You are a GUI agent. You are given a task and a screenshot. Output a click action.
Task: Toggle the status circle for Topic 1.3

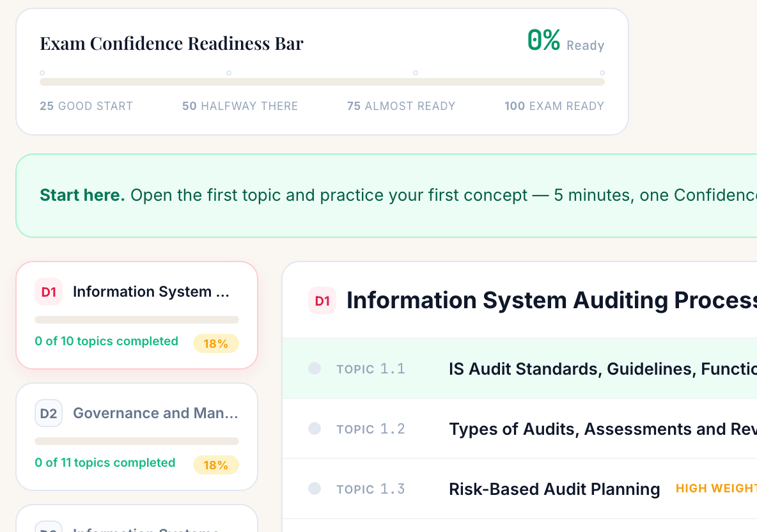pyautogui.click(x=315, y=489)
